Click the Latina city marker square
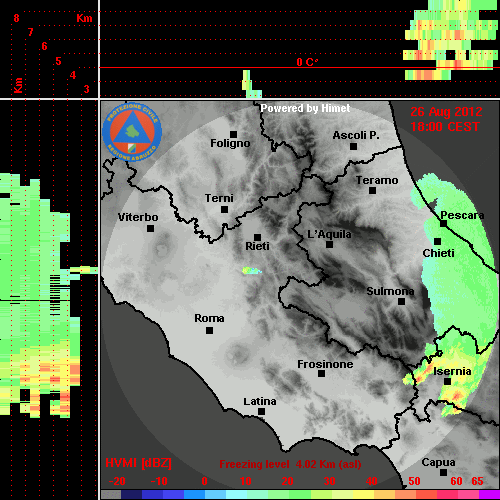Viewport: 500px width, 500px height. pyautogui.click(x=262, y=412)
